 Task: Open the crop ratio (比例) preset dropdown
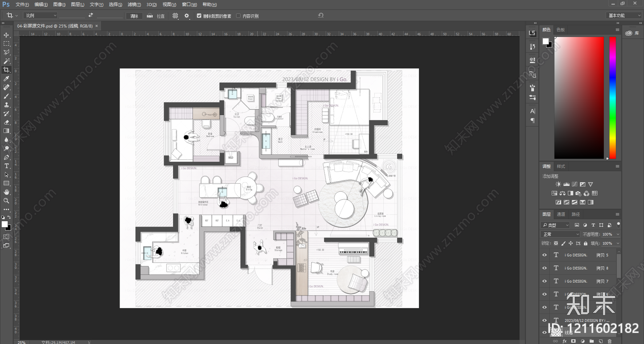(x=41, y=15)
